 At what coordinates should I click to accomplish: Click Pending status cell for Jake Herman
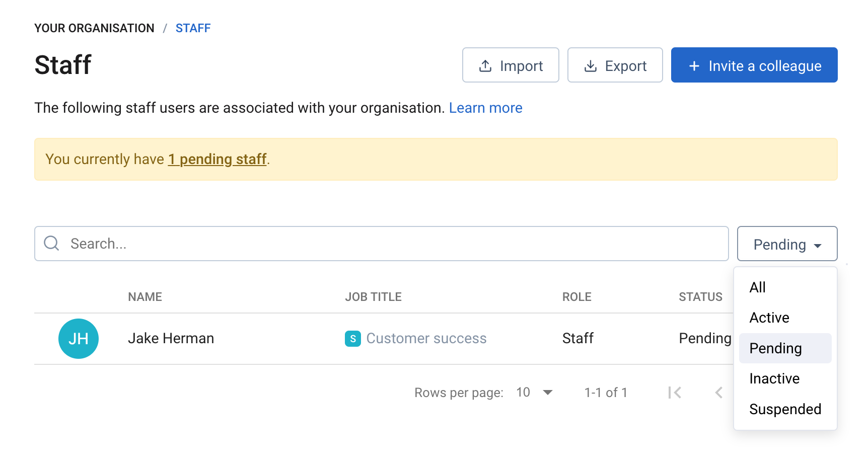pyautogui.click(x=705, y=338)
